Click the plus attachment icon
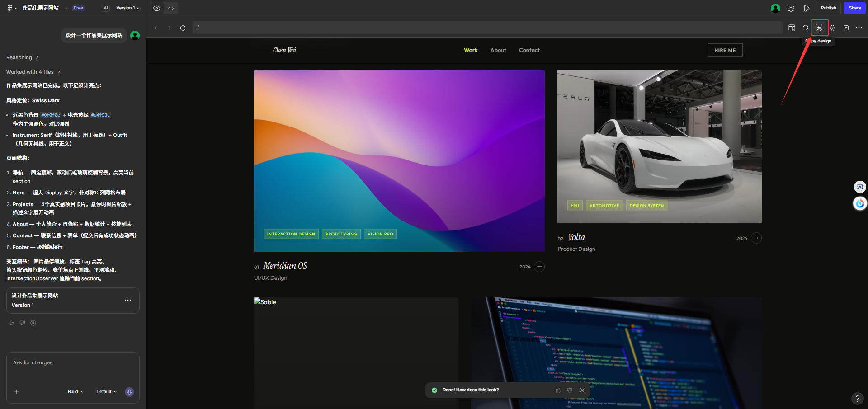Screen dimensions: 868x409 pos(16,392)
